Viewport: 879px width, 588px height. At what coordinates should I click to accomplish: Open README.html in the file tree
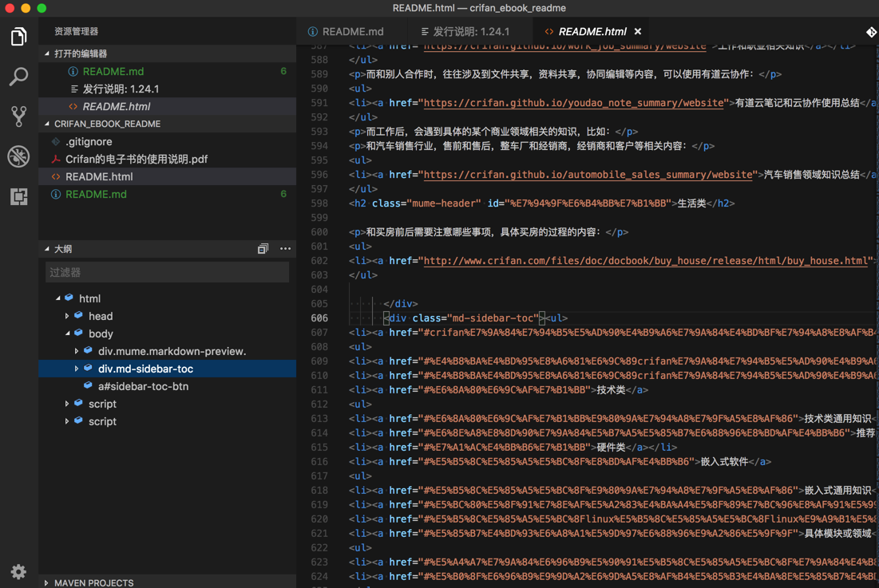pyautogui.click(x=167, y=176)
